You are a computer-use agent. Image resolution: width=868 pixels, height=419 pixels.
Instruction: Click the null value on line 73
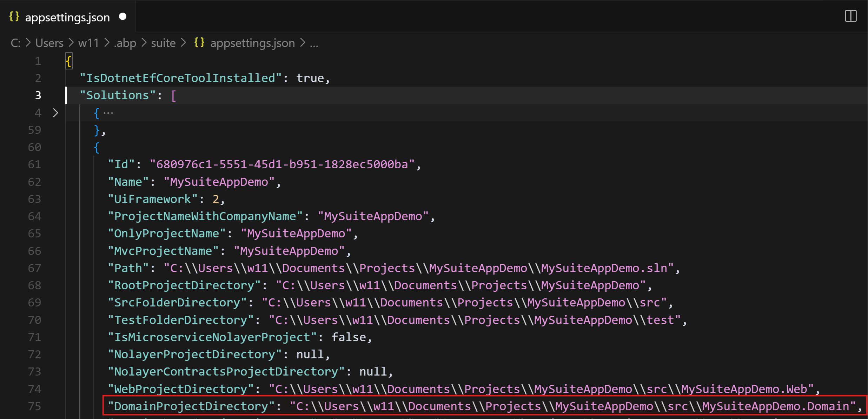(x=373, y=372)
